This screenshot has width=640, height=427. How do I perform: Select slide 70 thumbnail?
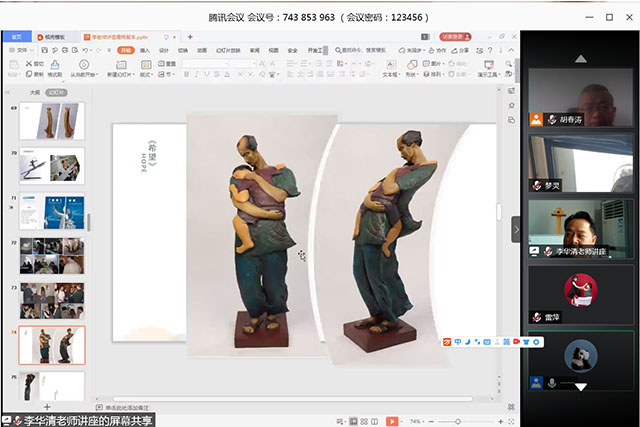[x=52, y=166]
